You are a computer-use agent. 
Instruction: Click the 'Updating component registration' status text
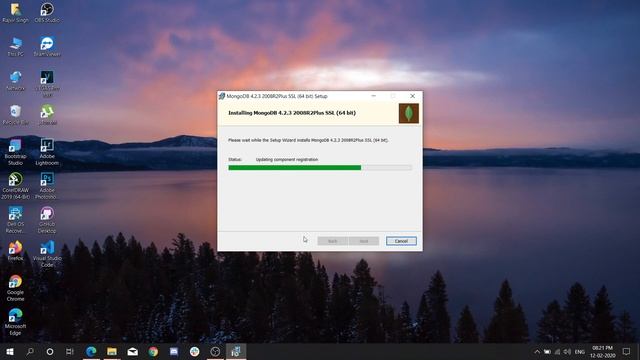coord(287,160)
